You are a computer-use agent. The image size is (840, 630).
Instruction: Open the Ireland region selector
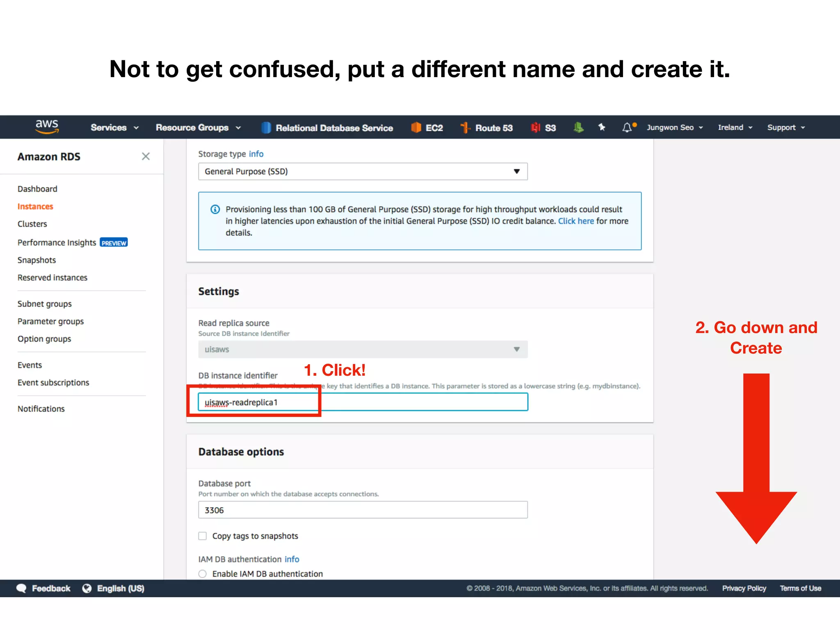tap(735, 128)
